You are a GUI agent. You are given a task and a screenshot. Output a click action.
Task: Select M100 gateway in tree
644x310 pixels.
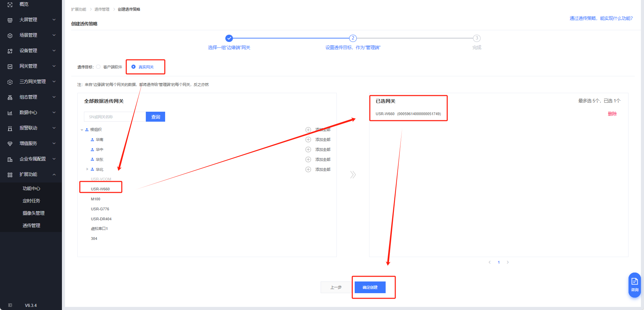pyautogui.click(x=96, y=199)
